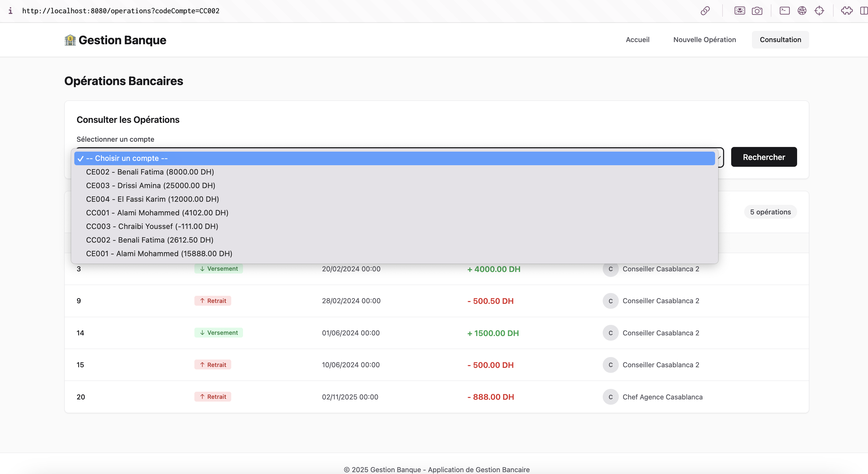
Task: Click the browser URL address field
Action: pos(121,11)
